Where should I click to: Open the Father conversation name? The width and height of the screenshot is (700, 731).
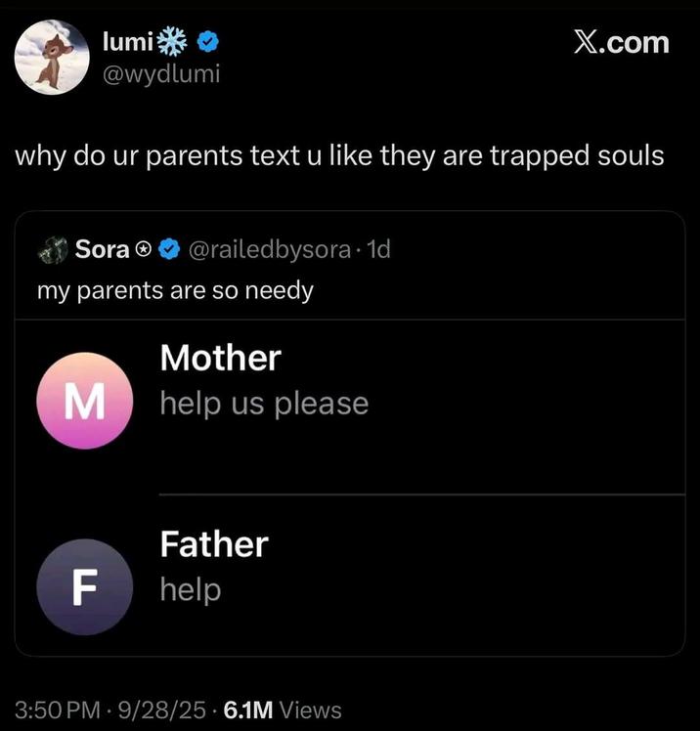click(213, 543)
